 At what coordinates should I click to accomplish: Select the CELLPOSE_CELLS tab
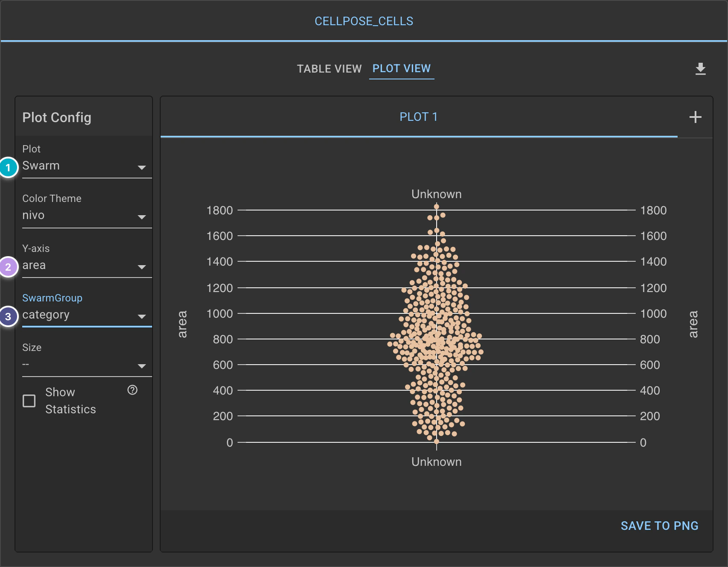point(364,21)
